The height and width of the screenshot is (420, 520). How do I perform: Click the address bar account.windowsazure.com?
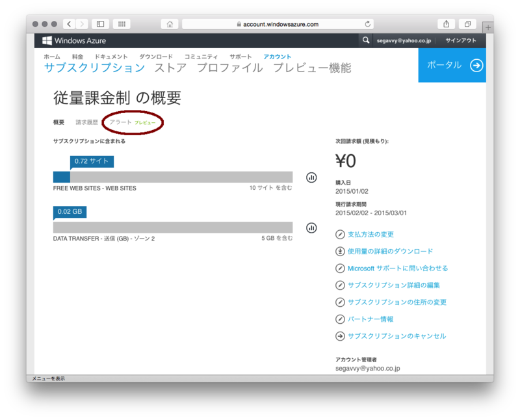pyautogui.click(x=278, y=24)
